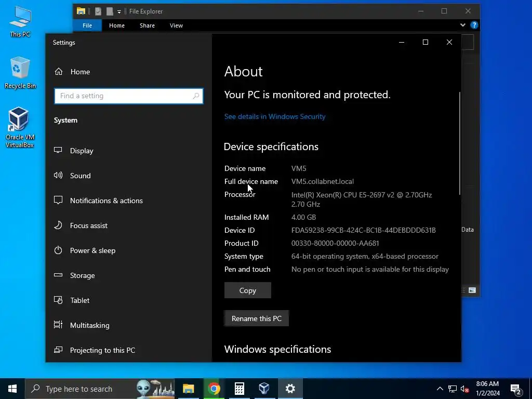
Task: Click the search magnifier in Find a setting
Action: pos(196,96)
